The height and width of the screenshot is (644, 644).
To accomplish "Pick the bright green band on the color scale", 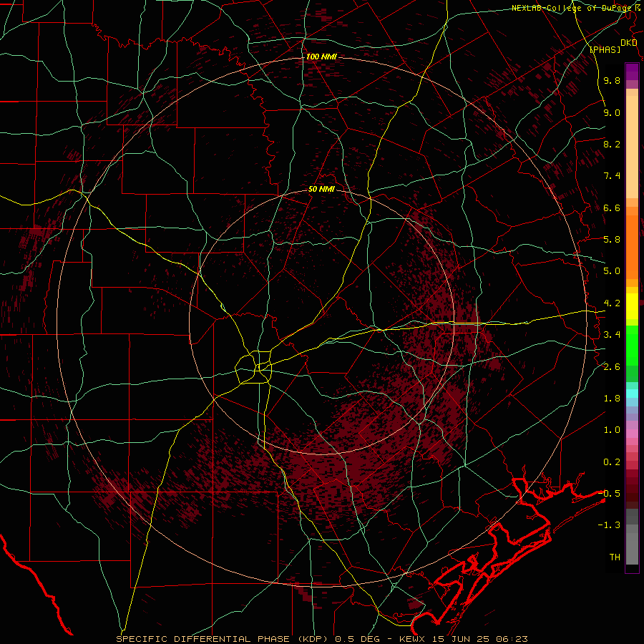I will click(x=632, y=346).
